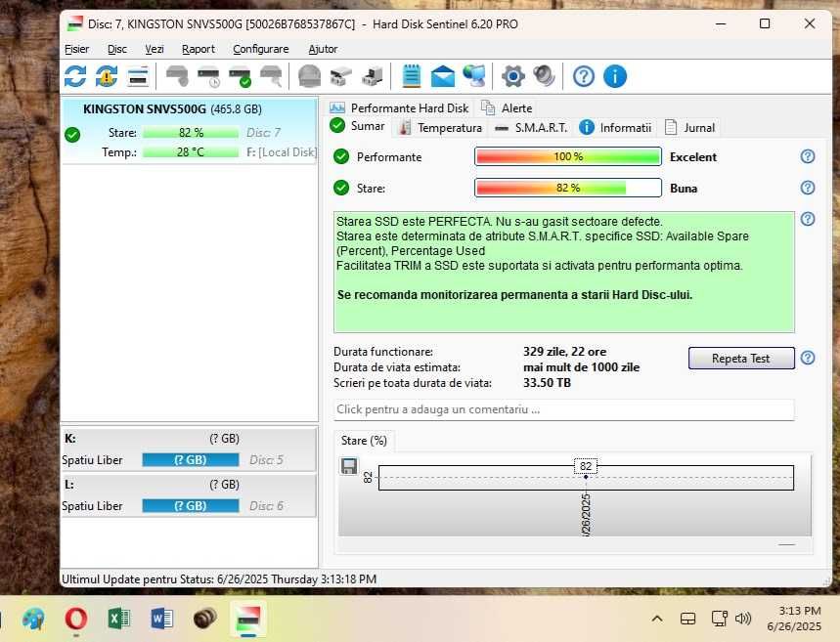This screenshot has height=642, width=840.
Task: Click the speaker sound toolbar icon
Action: coord(544,76)
